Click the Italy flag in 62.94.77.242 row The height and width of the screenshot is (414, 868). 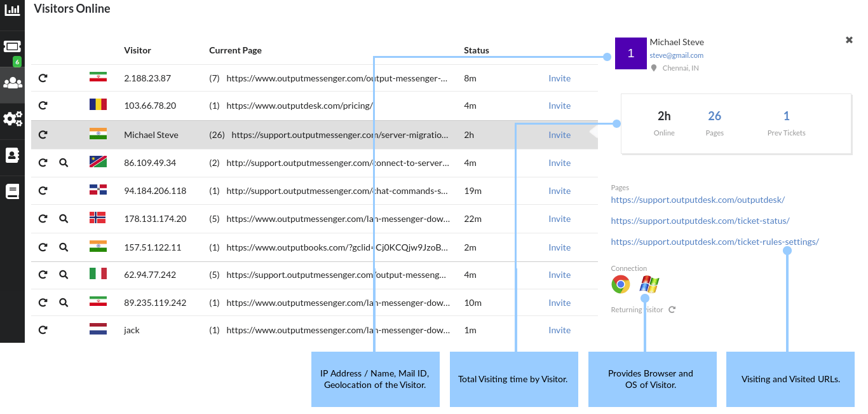pyautogui.click(x=98, y=274)
